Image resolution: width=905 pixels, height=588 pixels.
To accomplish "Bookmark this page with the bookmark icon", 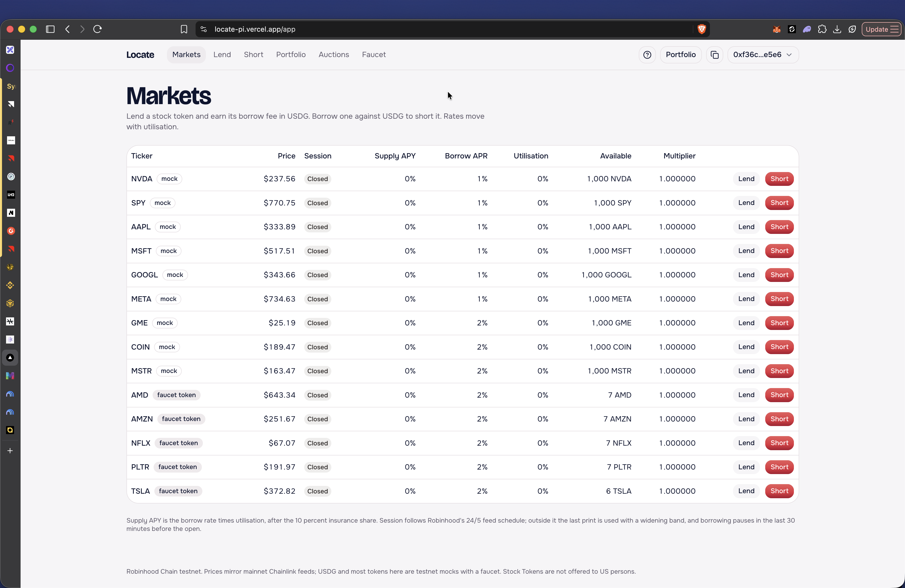I will click(184, 29).
